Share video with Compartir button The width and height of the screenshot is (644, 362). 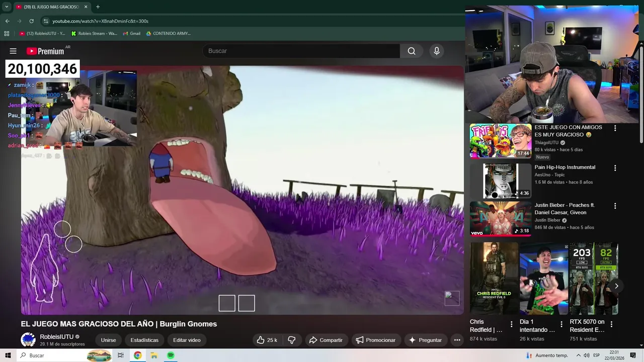(326, 340)
